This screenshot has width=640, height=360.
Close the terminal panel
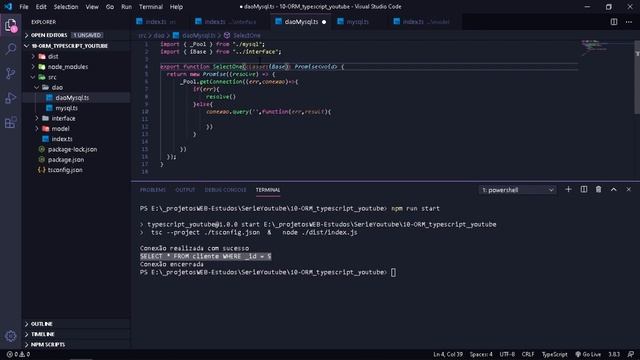pyautogui.click(x=629, y=190)
